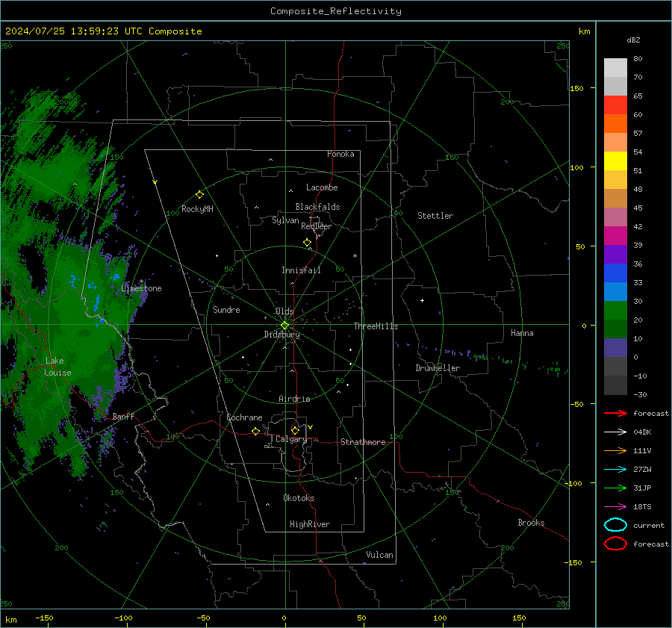Click the RedDeer city label
672x628 pixels.
(x=317, y=226)
